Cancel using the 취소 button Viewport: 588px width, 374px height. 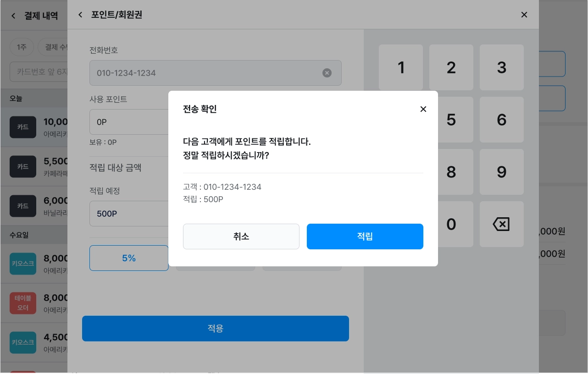[241, 236]
